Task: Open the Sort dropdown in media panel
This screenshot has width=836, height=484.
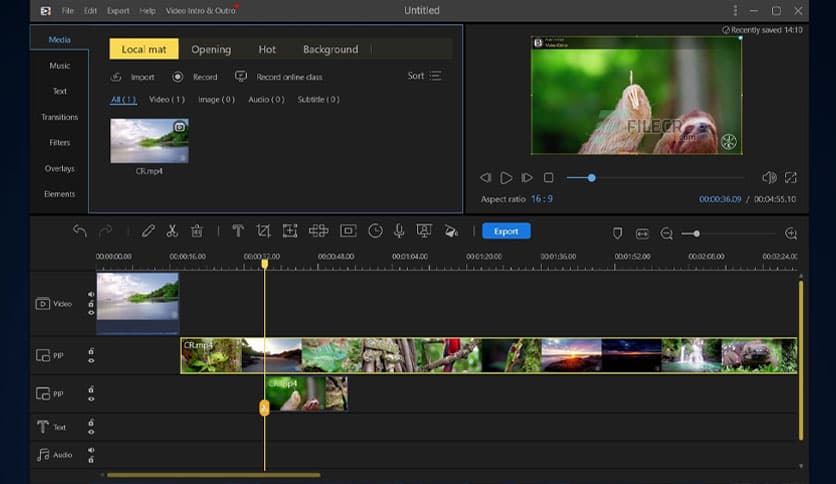Action: coord(424,76)
